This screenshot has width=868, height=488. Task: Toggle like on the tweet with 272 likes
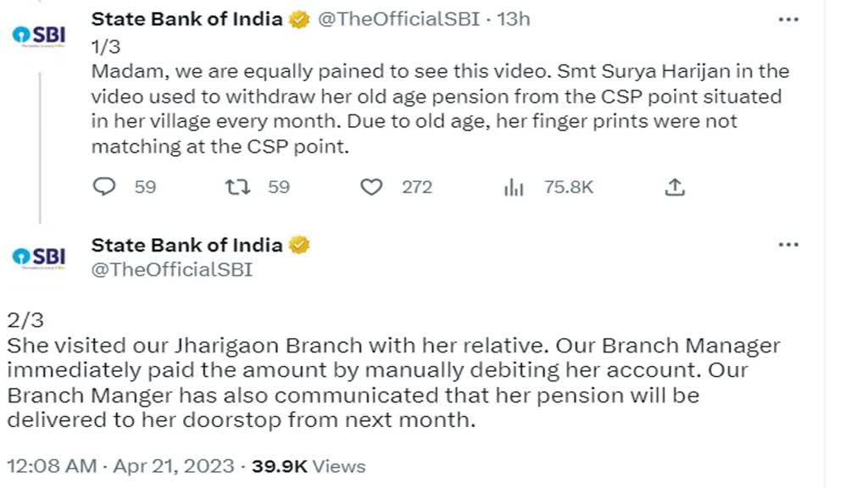(371, 187)
